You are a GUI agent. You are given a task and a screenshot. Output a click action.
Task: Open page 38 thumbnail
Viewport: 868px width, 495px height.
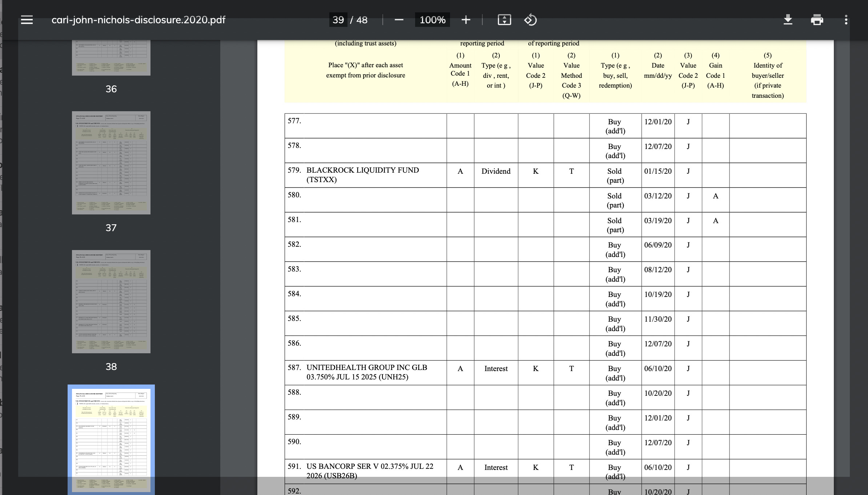[x=111, y=302]
